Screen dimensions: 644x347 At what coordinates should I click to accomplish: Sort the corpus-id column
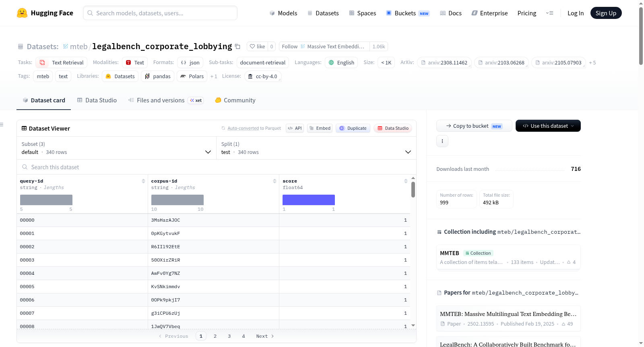coord(275,181)
